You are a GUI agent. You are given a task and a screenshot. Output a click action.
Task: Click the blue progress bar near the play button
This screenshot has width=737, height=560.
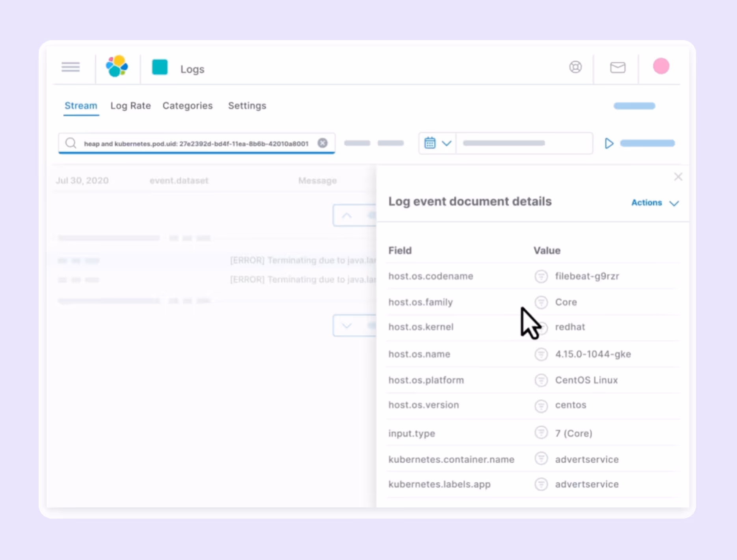pos(648,143)
